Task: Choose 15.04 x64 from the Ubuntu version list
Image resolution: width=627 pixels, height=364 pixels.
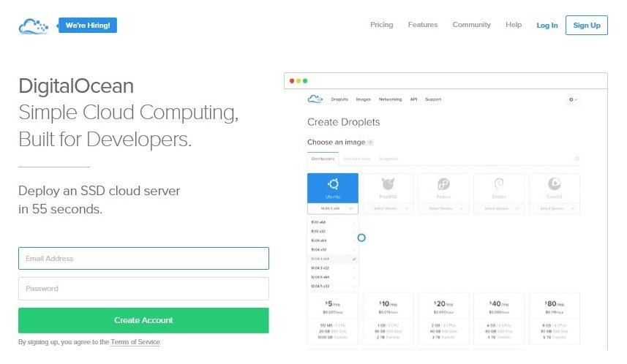Action: (333, 240)
